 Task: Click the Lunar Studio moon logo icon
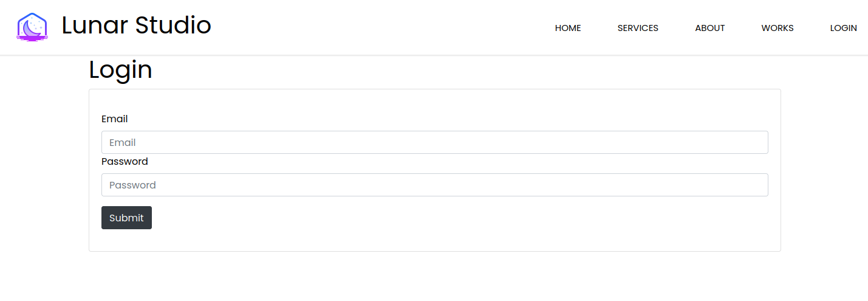tap(32, 27)
